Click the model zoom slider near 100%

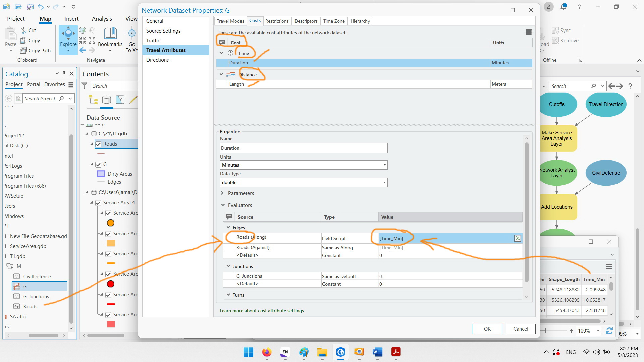click(545, 331)
